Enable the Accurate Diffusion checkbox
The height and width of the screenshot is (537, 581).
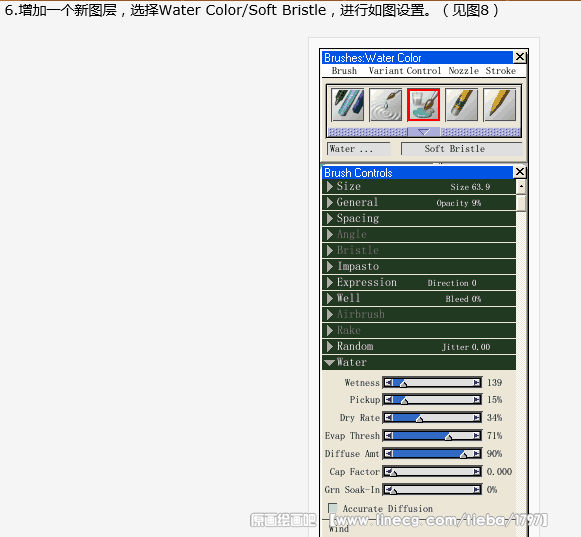coord(333,508)
